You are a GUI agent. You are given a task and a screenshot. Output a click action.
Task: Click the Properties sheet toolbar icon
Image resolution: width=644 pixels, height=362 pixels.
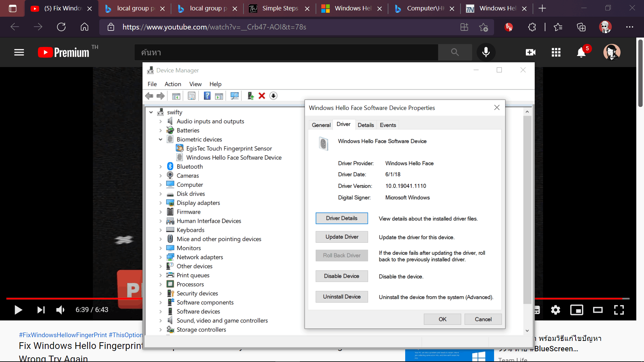point(192,96)
